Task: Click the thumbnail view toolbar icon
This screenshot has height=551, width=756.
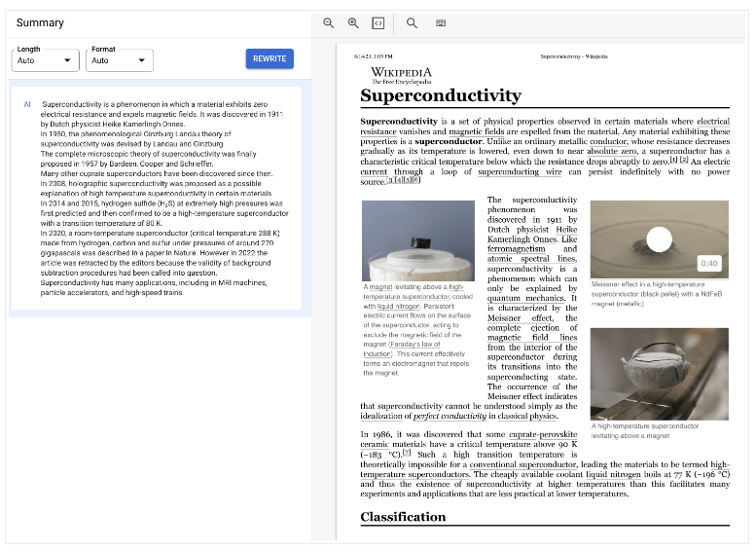Action: [441, 22]
